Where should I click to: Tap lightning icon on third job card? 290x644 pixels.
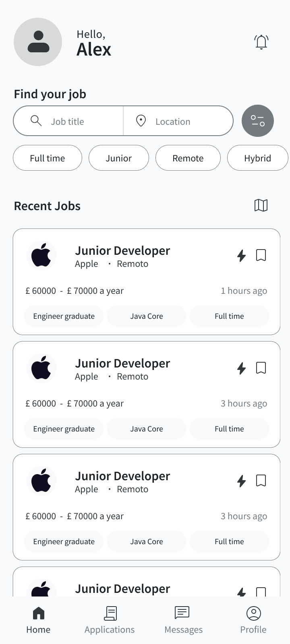[x=241, y=481]
